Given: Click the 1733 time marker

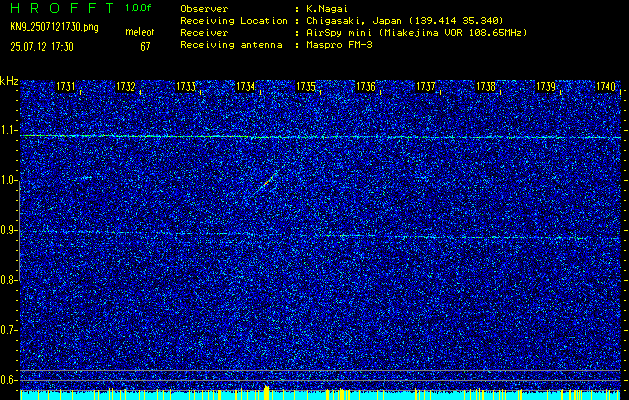Looking at the screenshot, I should click(x=186, y=86).
